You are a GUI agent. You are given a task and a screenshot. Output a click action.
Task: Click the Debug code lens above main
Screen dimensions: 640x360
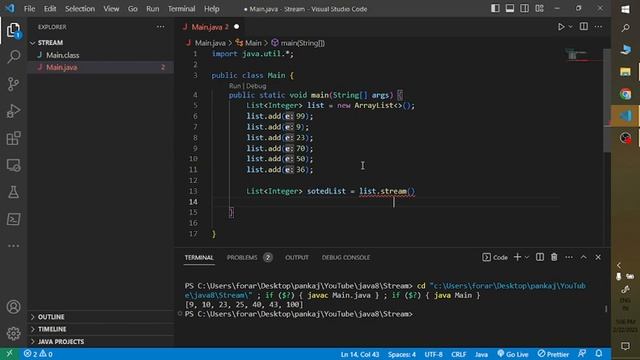pos(256,86)
